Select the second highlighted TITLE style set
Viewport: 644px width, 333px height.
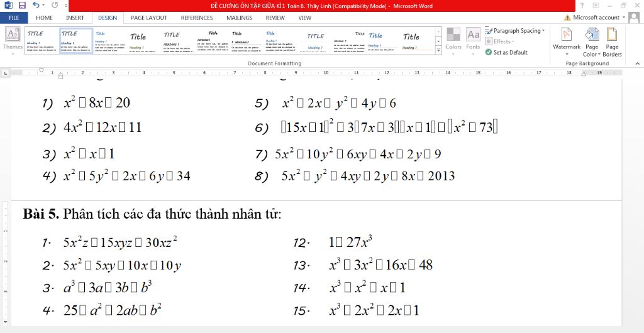(x=76, y=41)
